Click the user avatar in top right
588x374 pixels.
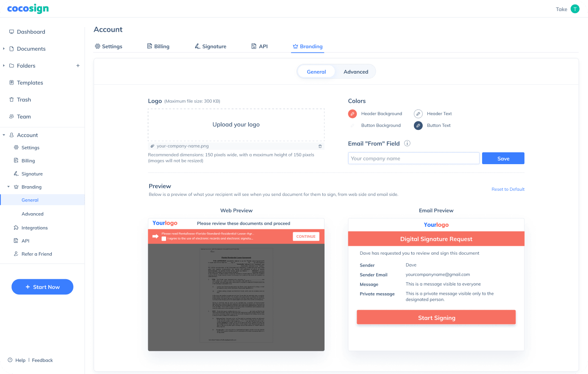575,9
